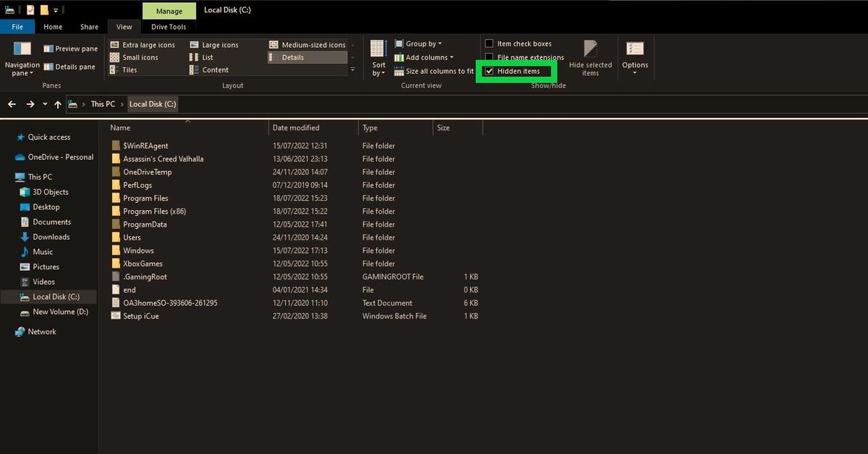Viewport: 868px width, 454px height.
Task: Navigate up to the parent folder
Action: (x=58, y=104)
